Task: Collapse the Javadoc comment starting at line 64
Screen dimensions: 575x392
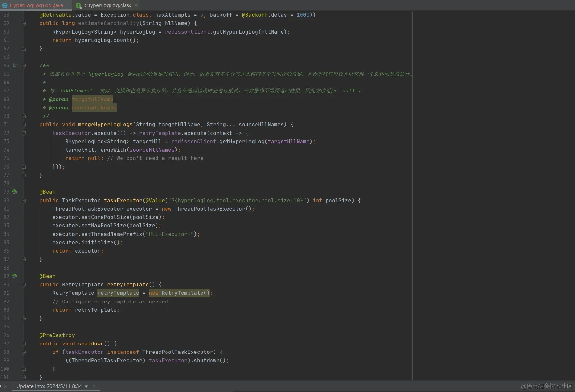Action: click(24, 65)
